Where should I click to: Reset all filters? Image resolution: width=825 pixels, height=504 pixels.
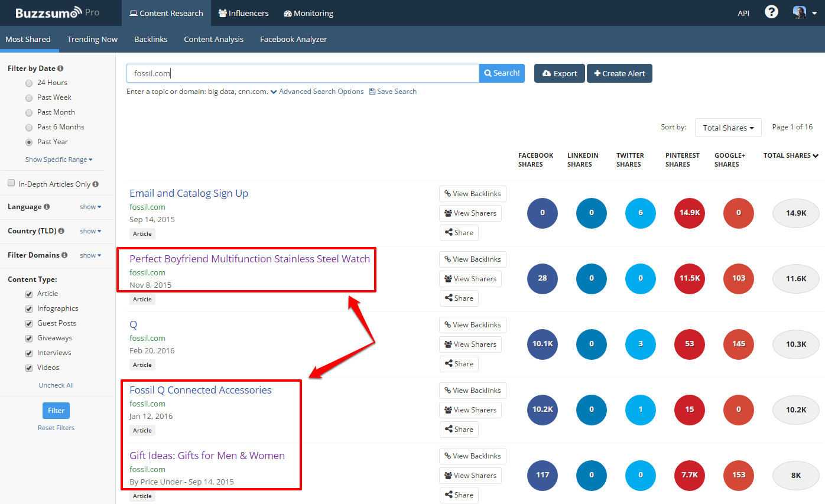[56, 427]
